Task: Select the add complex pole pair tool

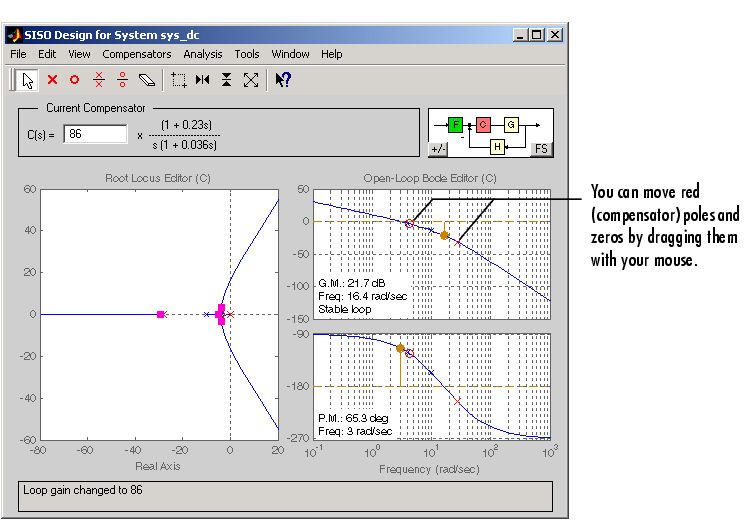Action: tap(99, 79)
